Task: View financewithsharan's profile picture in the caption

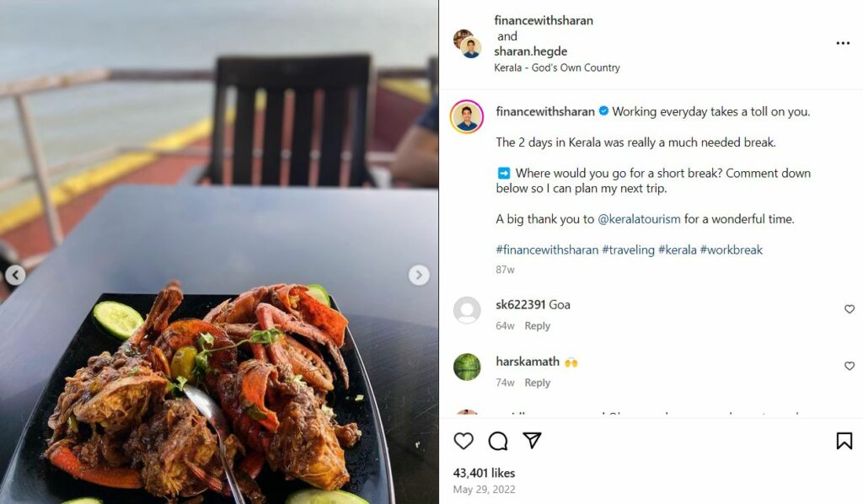Action: (x=467, y=116)
